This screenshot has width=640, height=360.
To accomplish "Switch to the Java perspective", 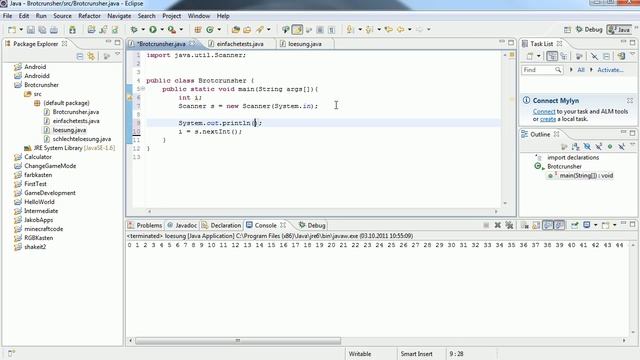I will (x=619, y=29).
